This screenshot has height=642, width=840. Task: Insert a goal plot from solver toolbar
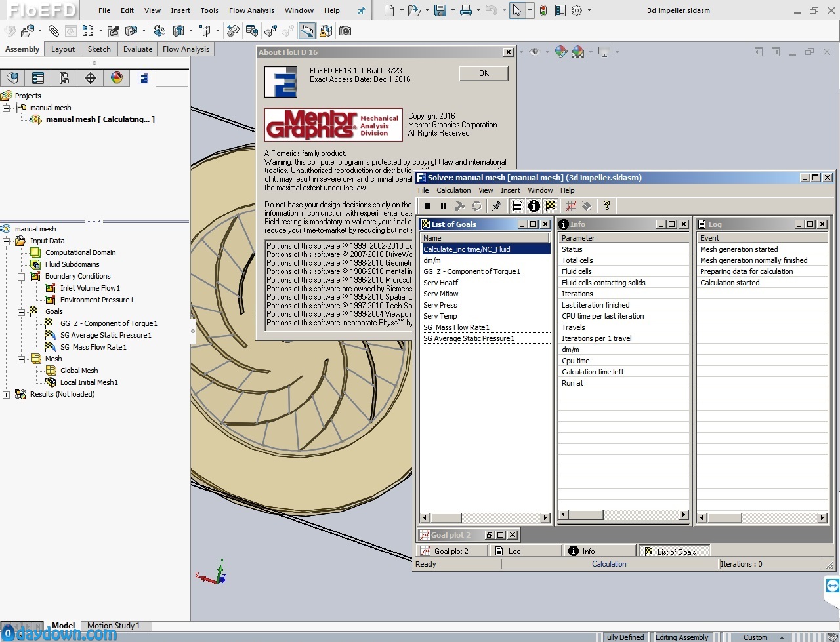[571, 206]
